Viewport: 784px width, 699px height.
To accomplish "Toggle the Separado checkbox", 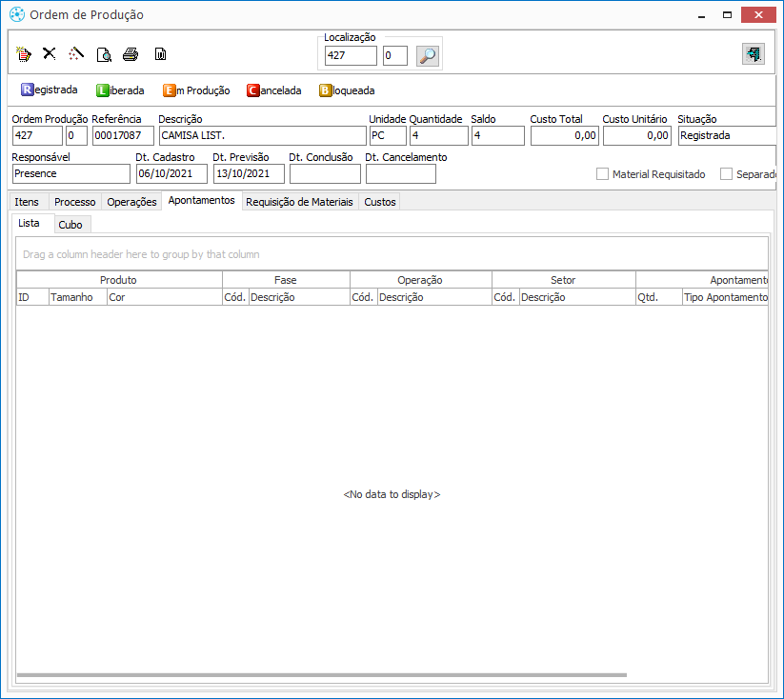I will [x=726, y=174].
